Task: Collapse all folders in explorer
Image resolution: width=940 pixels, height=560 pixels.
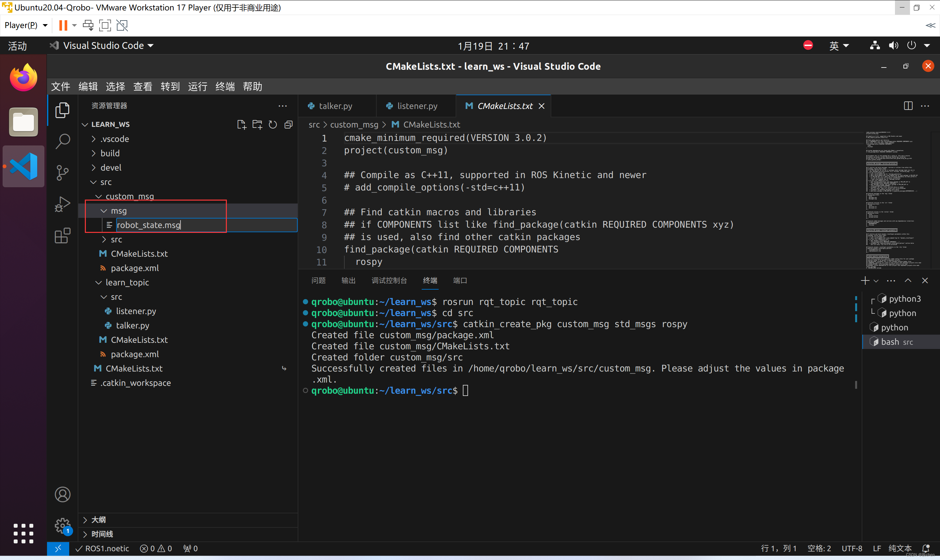Action: tap(289, 125)
